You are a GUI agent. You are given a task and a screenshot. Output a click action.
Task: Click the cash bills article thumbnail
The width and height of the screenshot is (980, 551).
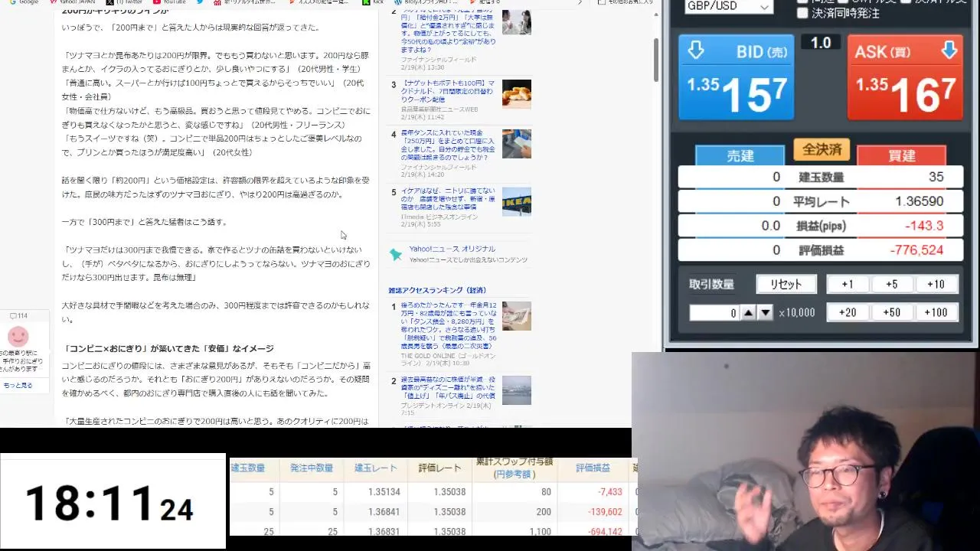tap(516, 315)
